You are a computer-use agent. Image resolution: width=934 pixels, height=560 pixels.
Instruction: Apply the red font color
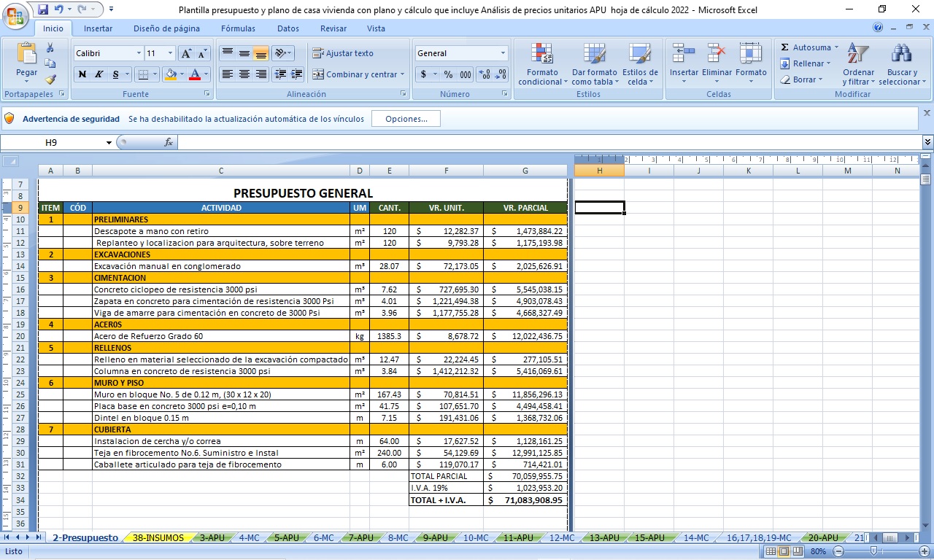195,74
